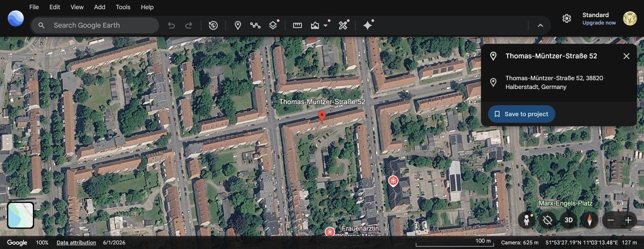This screenshot has height=249, width=644.
Task: Click the Frauenärztin map label
Action: coord(361,232)
